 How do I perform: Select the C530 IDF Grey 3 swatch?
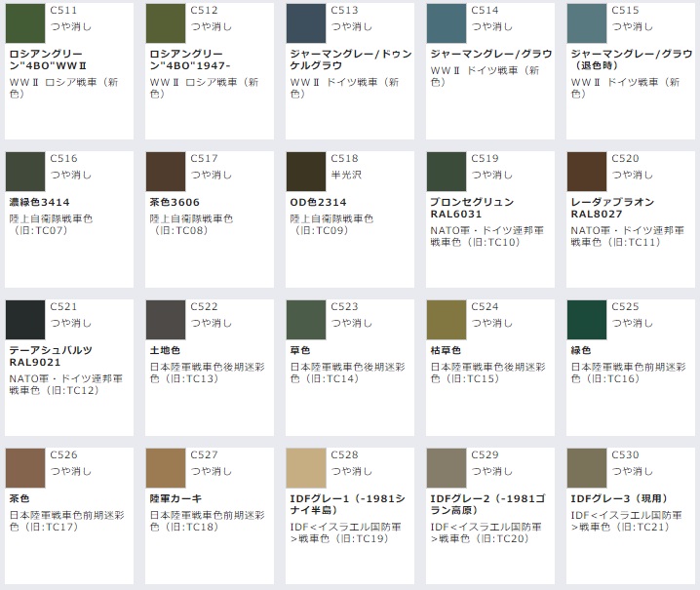(587, 468)
